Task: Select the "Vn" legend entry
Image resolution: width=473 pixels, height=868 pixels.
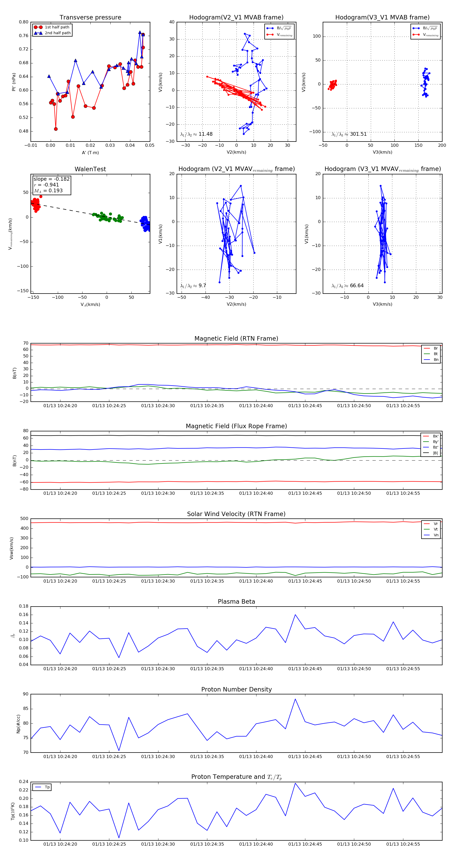Action: point(431,535)
